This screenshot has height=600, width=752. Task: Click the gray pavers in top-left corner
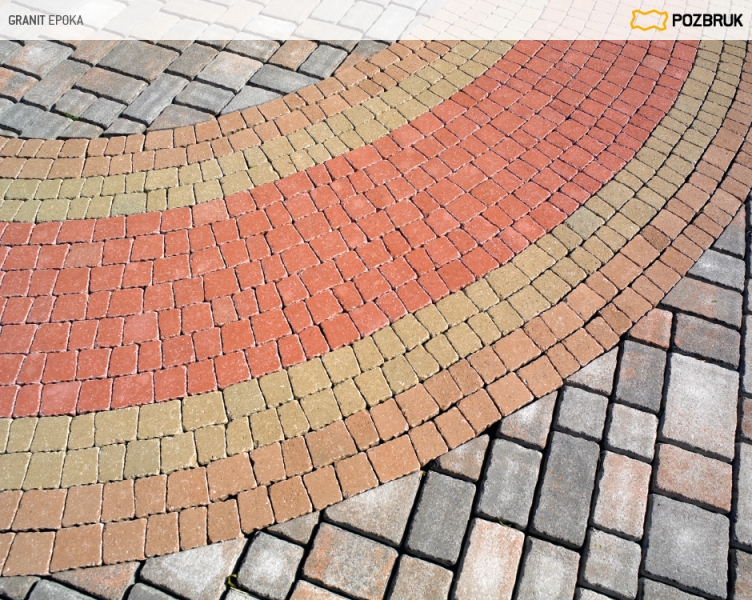coord(60,90)
